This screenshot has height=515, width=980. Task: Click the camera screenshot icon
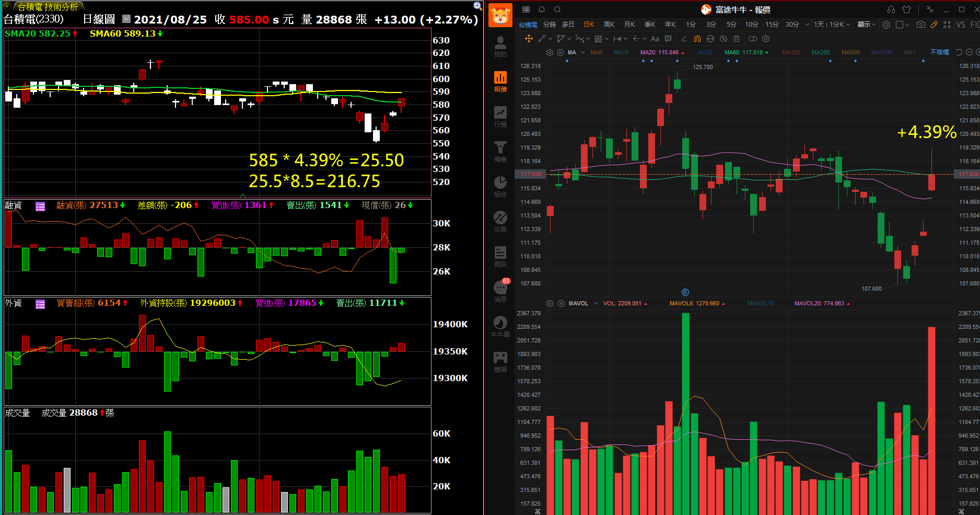click(x=920, y=25)
